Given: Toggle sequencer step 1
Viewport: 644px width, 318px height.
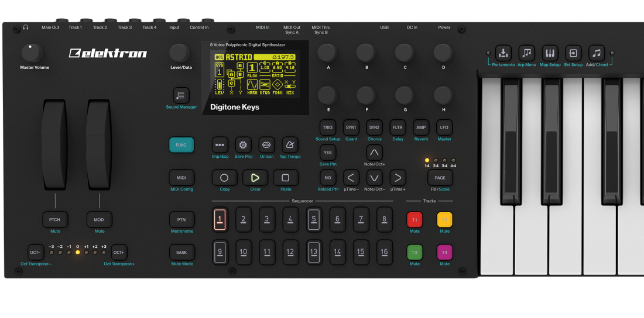Looking at the screenshot, I should pyautogui.click(x=220, y=220).
